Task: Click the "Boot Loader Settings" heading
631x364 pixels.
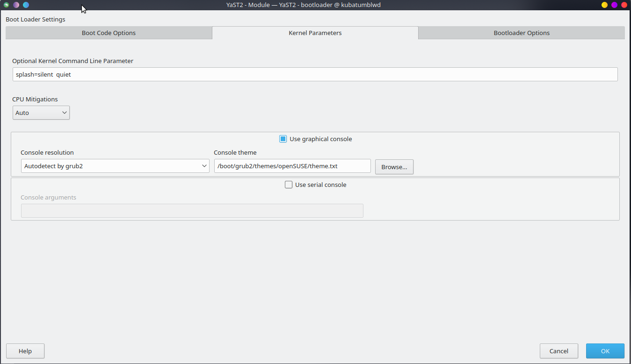Action: (x=36, y=20)
